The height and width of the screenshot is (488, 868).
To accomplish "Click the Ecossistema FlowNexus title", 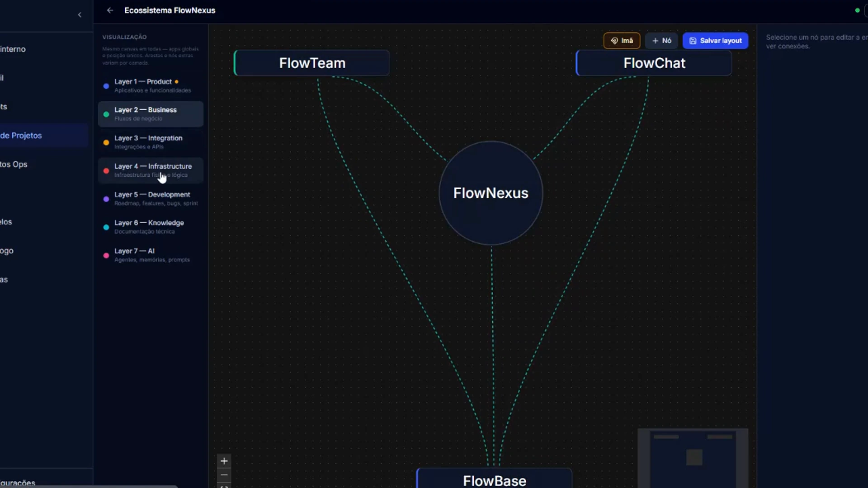I will 170,10.
